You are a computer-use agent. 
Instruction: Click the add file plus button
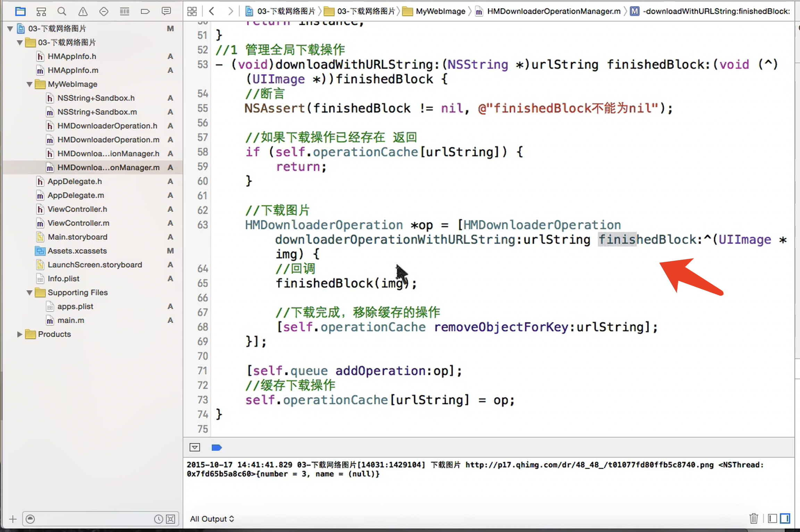pyautogui.click(x=13, y=519)
